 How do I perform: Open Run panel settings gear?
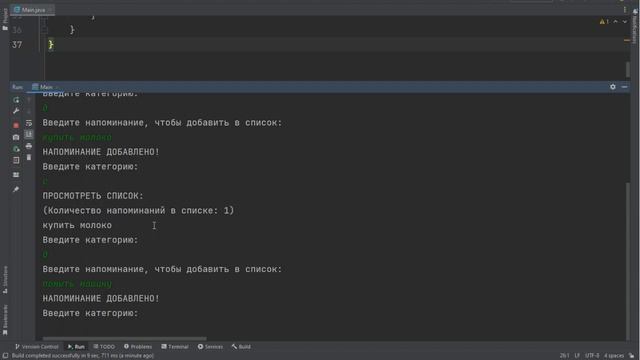(613, 87)
